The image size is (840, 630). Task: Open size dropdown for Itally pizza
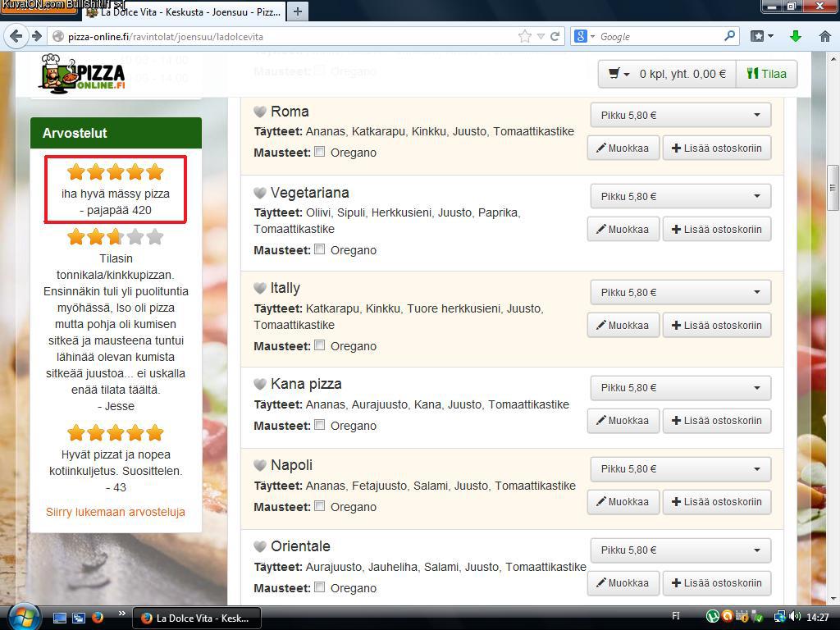[x=680, y=293]
